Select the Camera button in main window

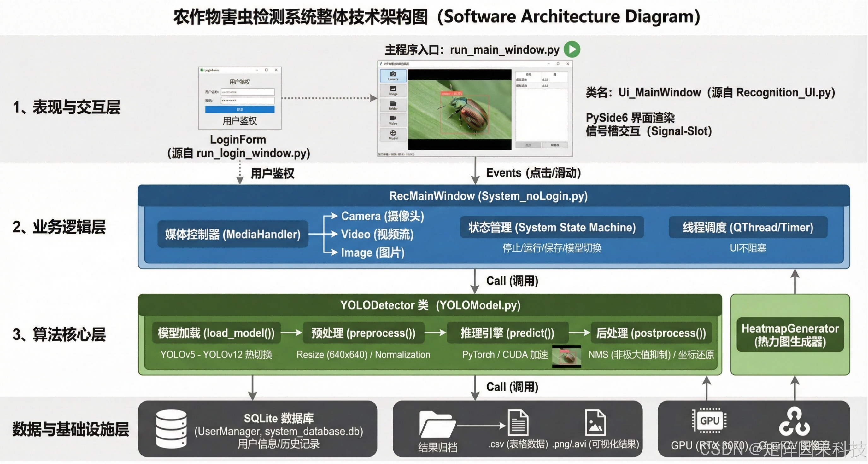coord(393,75)
